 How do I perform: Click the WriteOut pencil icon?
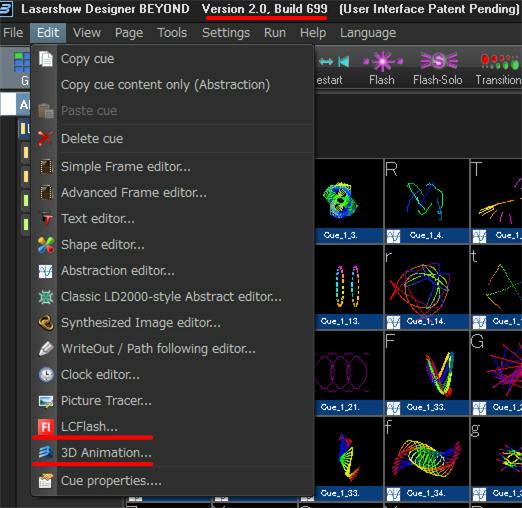(x=46, y=349)
